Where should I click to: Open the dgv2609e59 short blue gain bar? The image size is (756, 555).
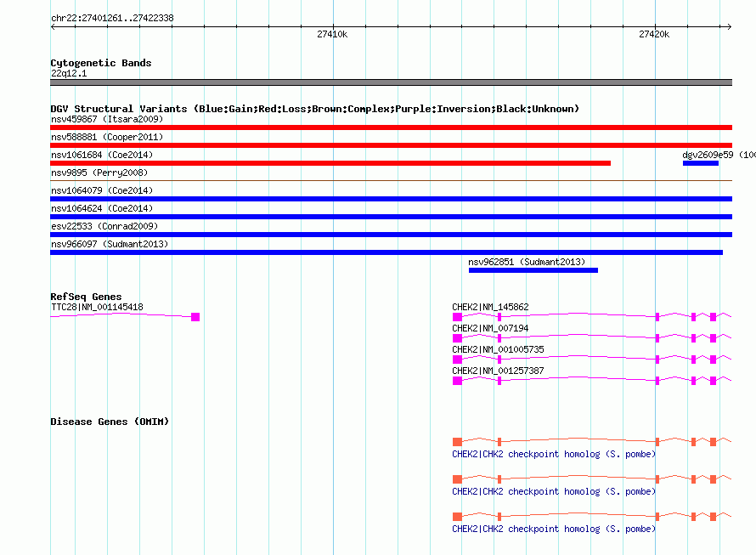[x=701, y=163]
